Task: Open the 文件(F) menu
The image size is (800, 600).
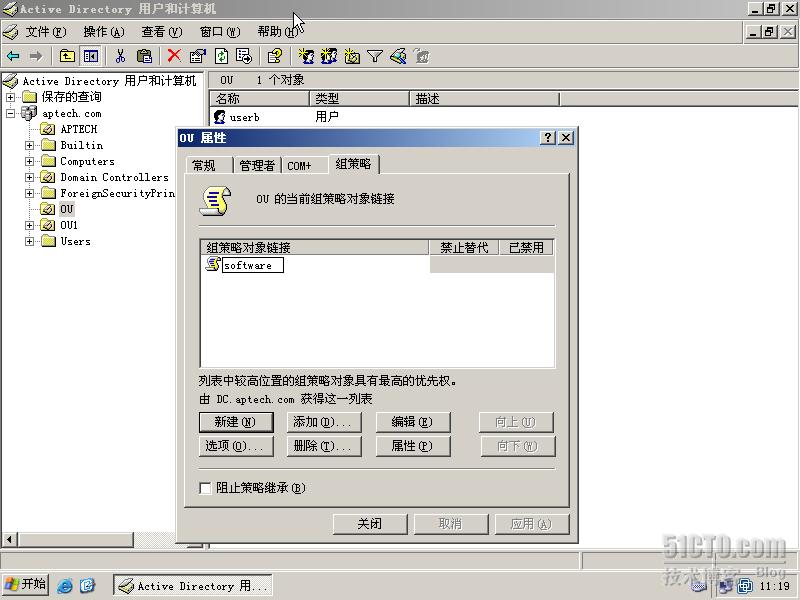Action: point(46,32)
